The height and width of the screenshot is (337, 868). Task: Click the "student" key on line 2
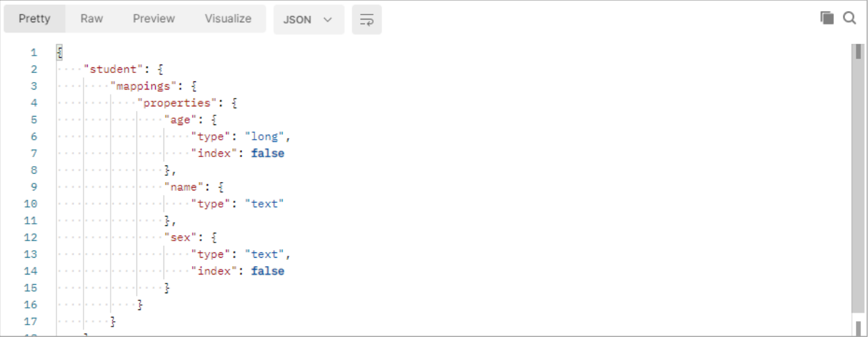111,69
